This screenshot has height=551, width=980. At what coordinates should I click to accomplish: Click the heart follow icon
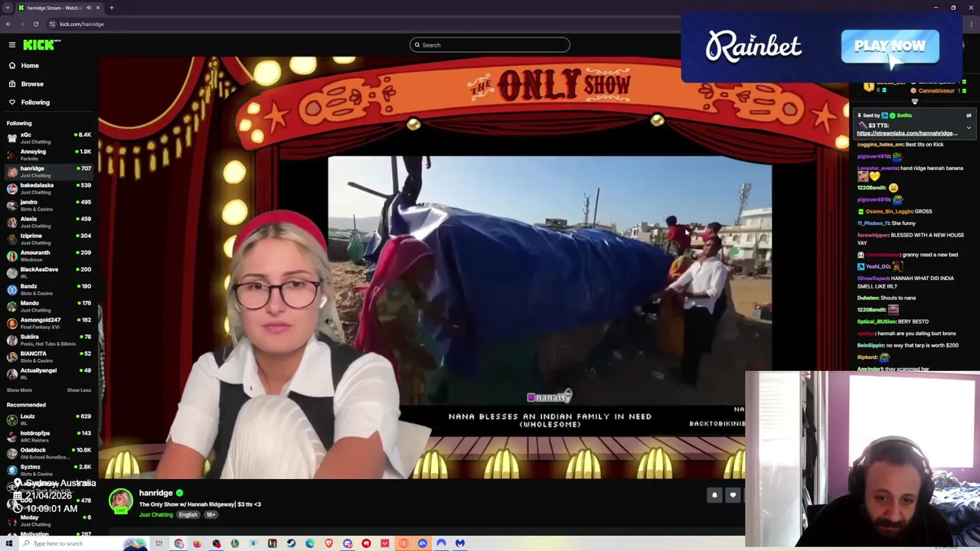[733, 496]
